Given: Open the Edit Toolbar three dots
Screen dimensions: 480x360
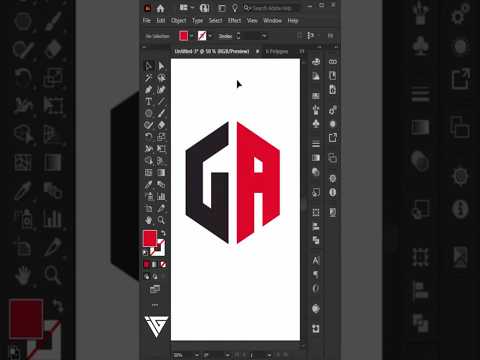Looking at the screenshot, I should pos(155,305).
